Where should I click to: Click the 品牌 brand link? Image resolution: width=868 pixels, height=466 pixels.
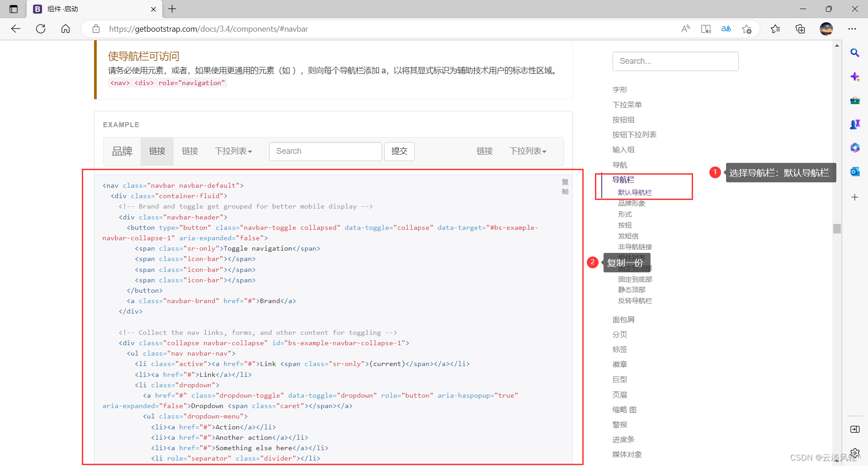[x=122, y=151]
